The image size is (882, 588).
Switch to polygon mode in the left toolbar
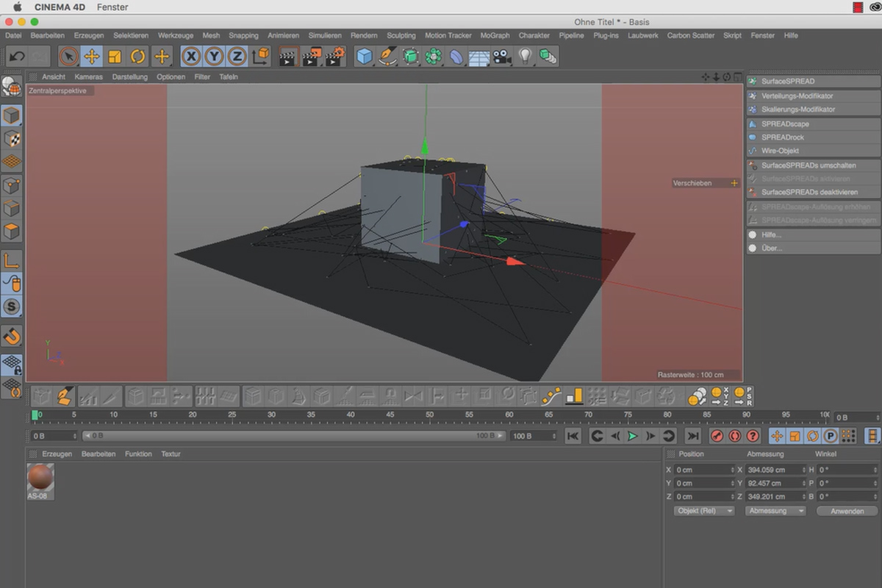coord(12,232)
